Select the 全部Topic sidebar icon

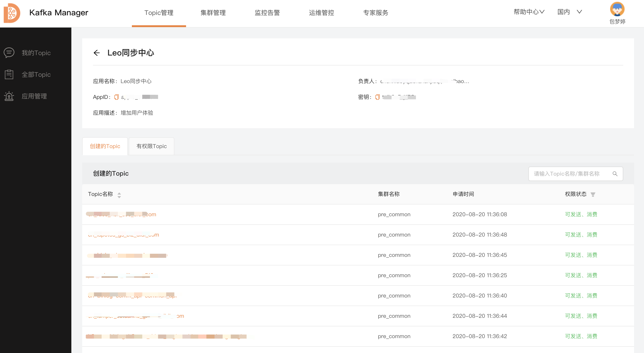click(x=9, y=74)
